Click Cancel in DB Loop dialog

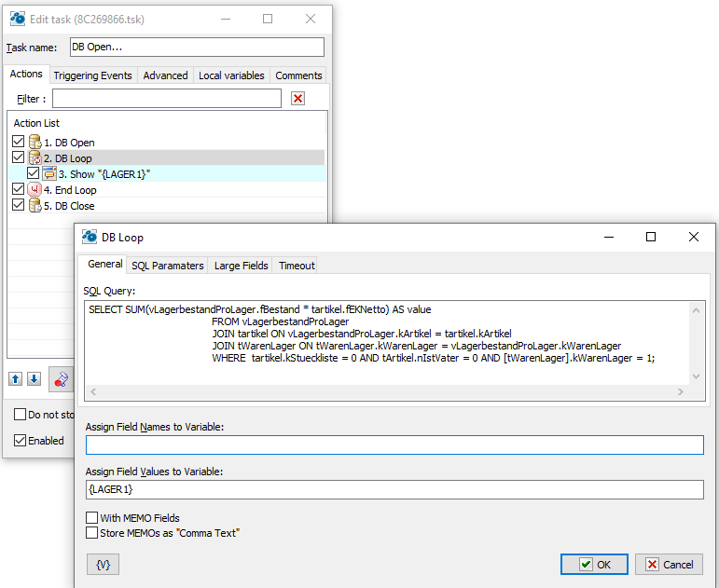pyautogui.click(x=669, y=564)
